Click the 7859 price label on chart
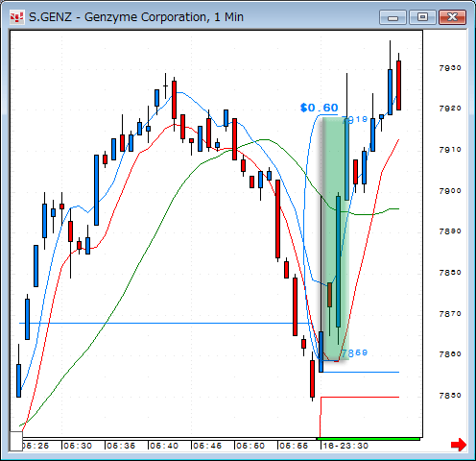This screenshot has height=461, width=476. (x=354, y=352)
